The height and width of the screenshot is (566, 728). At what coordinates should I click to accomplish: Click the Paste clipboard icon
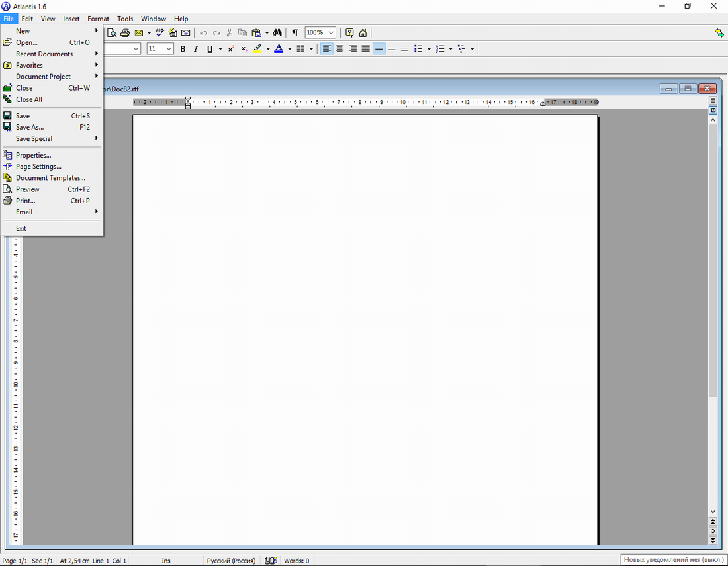coord(256,33)
